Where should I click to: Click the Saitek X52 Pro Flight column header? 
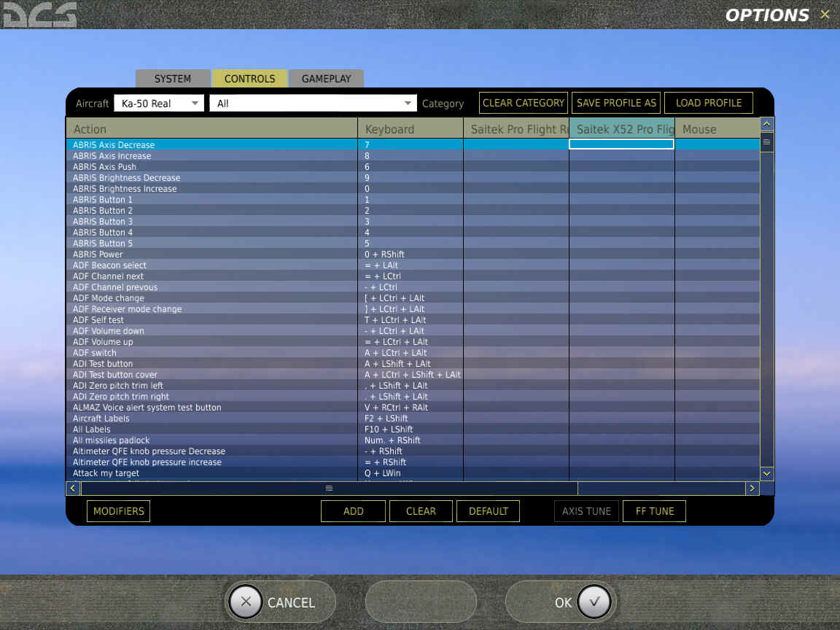(x=621, y=129)
